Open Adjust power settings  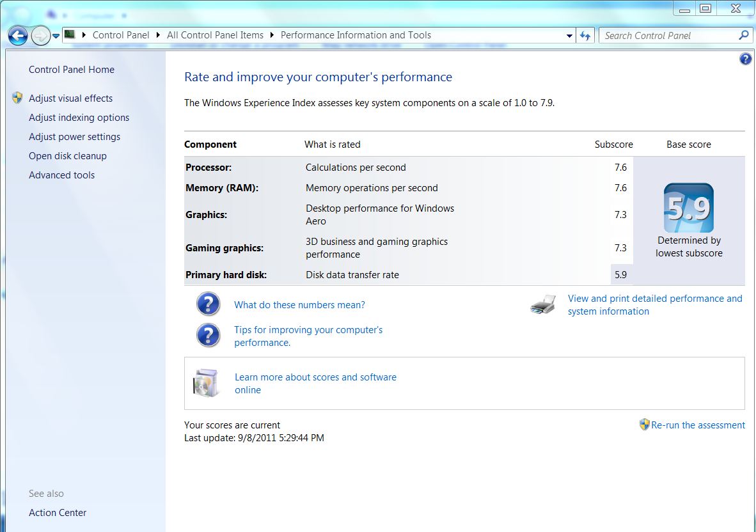tap(74, 137)
